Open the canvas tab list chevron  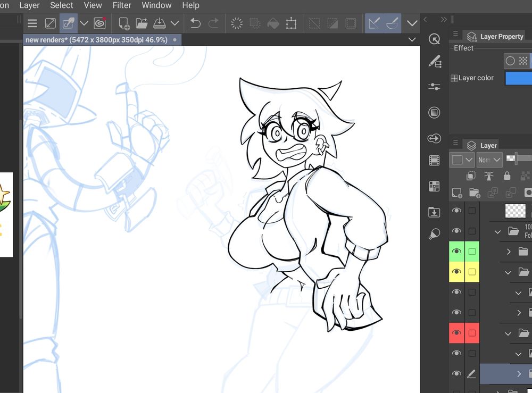(x=412, y=40)
